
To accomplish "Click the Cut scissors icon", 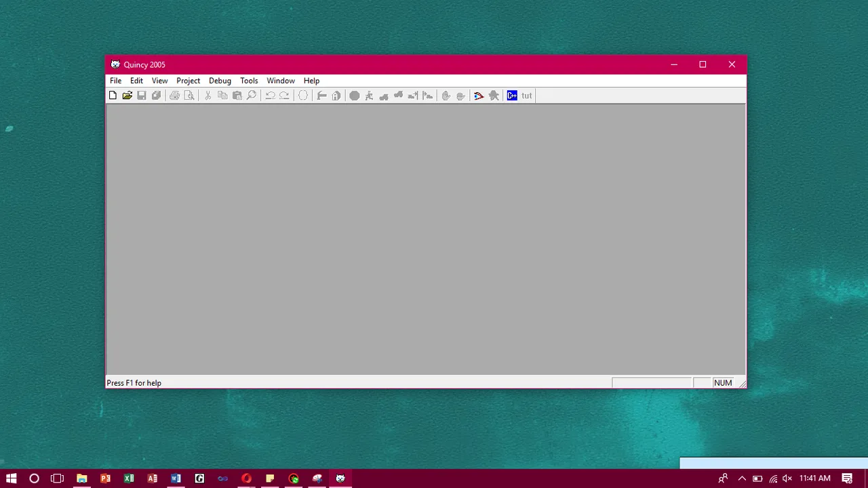I will tap(208, 96).
